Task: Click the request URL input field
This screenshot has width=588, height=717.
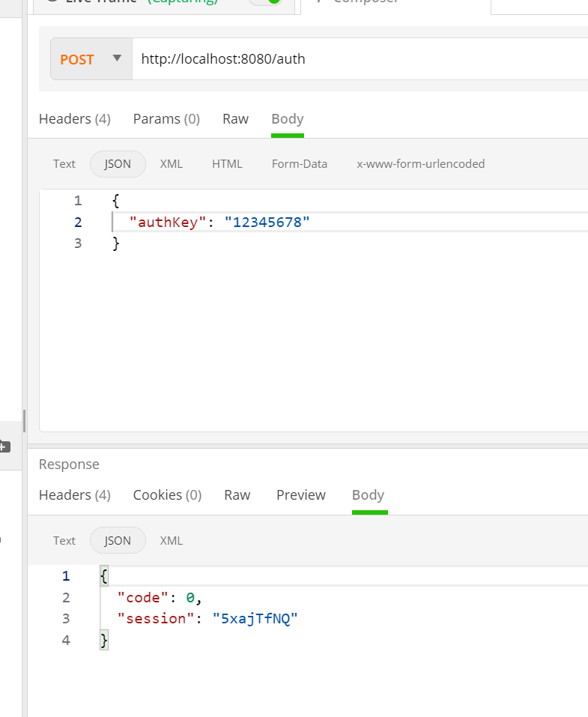Action: coord(360,59)
